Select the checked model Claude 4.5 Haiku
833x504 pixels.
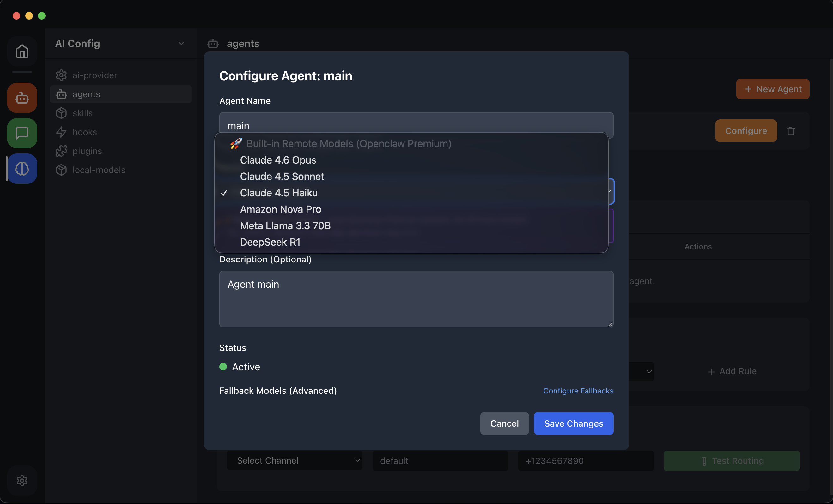click(279, 193)
